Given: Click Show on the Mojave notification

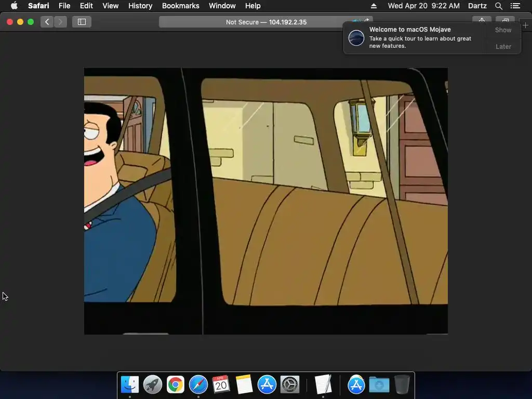Looking at the screenshot, I should coord(503,30).
